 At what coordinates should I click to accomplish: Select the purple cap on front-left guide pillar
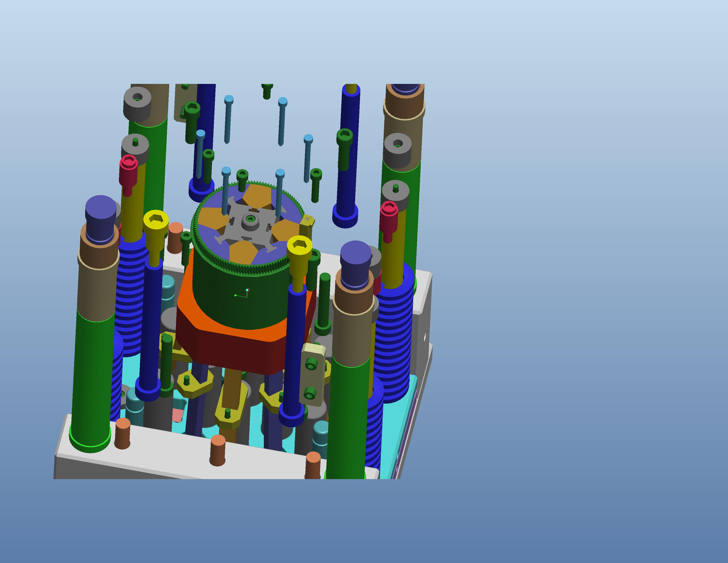[x=101, y=213]
